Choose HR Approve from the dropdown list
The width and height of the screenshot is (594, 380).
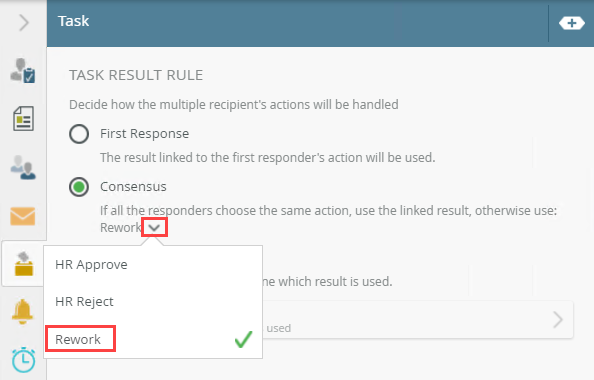pyautogui.click(x=91, y=264)
